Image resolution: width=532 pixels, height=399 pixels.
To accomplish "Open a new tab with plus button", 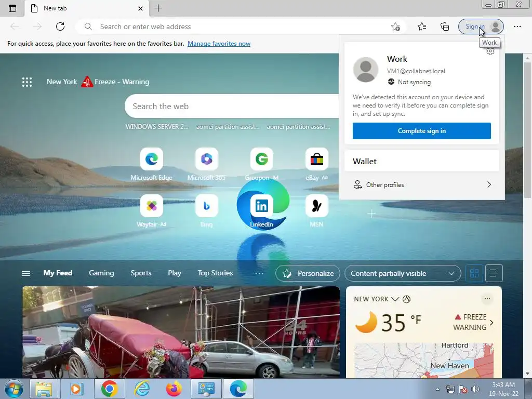I will tap(158, 8).
